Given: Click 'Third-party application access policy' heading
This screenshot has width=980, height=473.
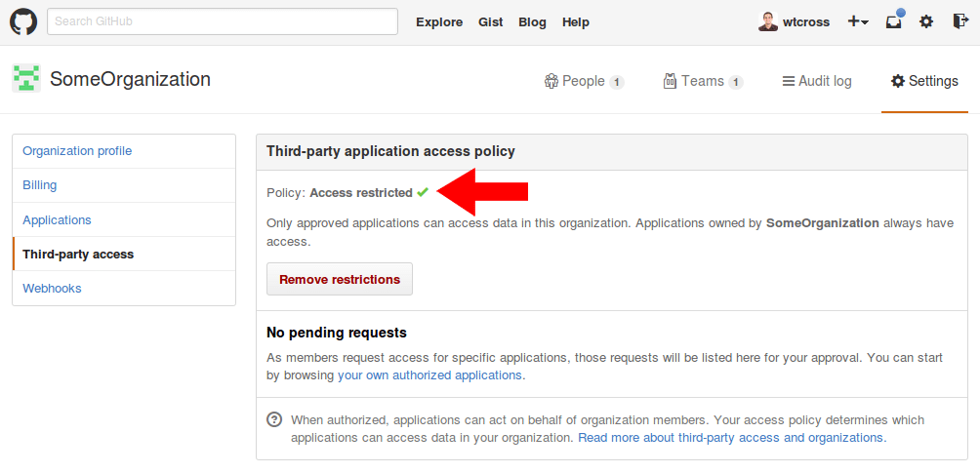Looking at the screenshot, I should coord(390,151).
